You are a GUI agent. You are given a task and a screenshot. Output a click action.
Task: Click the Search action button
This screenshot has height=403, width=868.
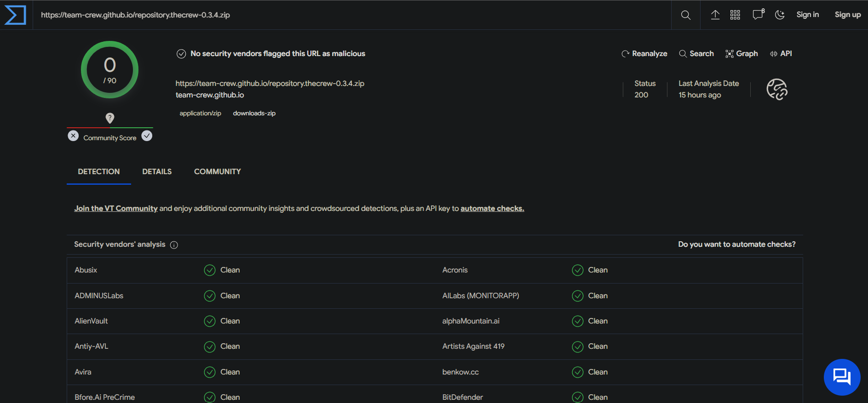(696, 54)
